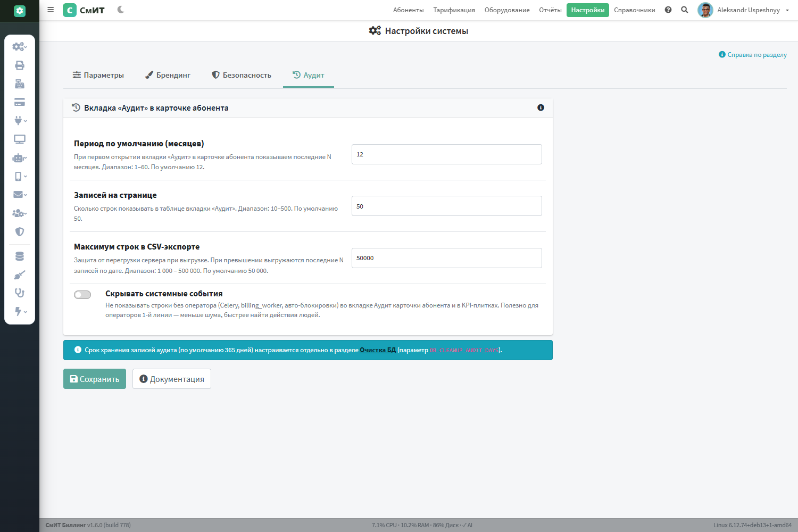Open search with magnifier icon

point(685,10)
